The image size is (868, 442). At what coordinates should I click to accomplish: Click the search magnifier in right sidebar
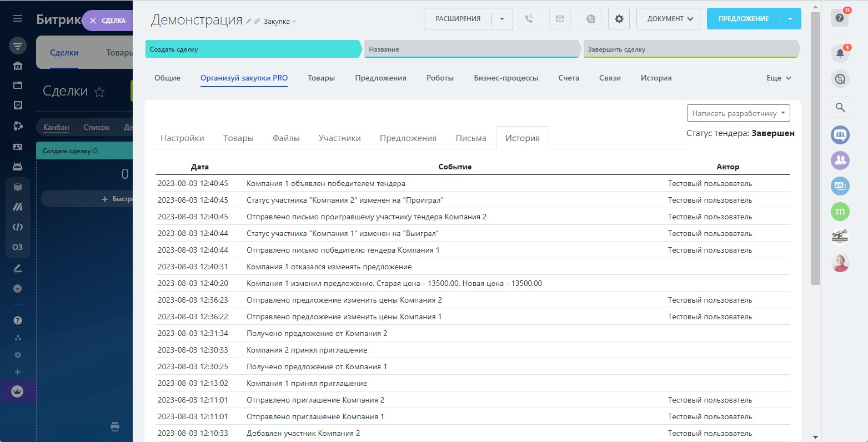[840, 108]
